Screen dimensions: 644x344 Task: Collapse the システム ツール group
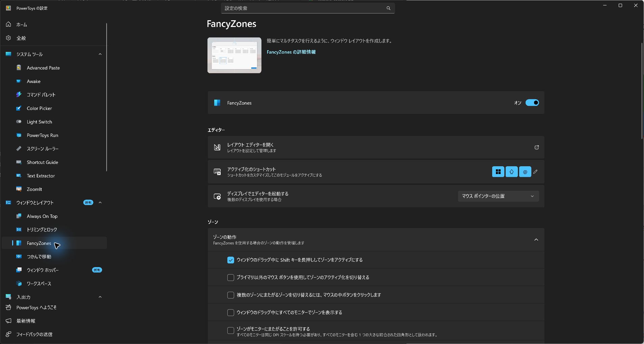click(x=100, y=54)
